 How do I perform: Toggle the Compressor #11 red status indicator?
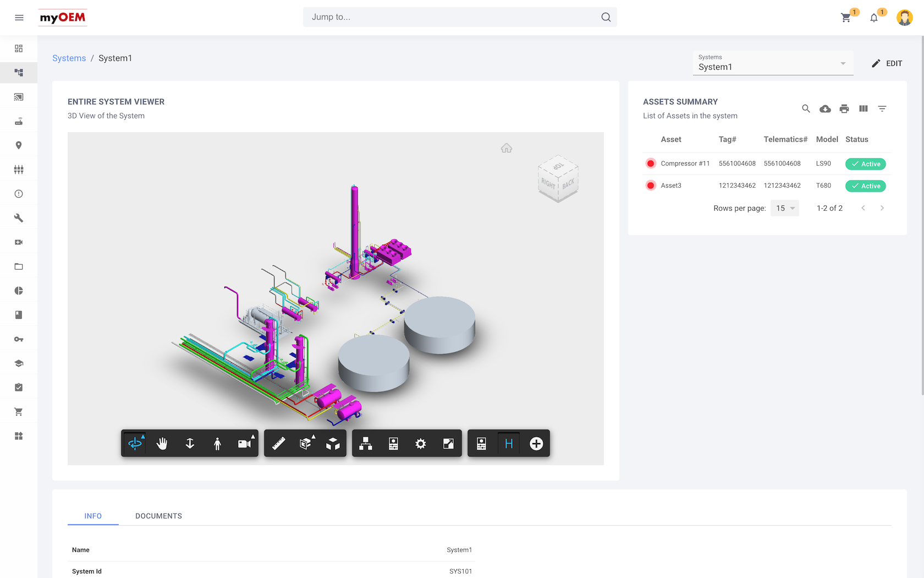(651, 163)
